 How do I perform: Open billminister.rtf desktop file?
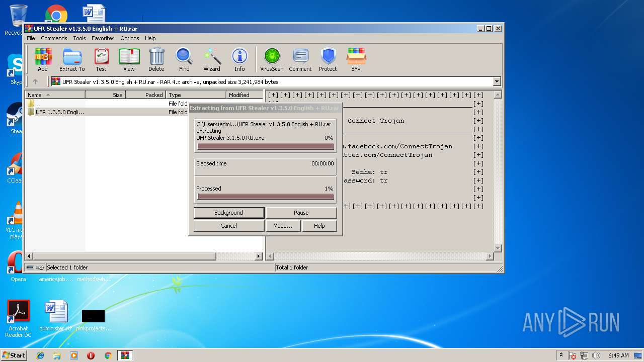55,316
